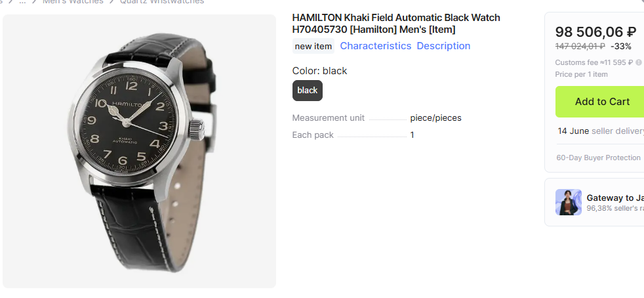Expand the collapsed breadcrumb ellipsis
Screen dimensions: 644x298
22,2
